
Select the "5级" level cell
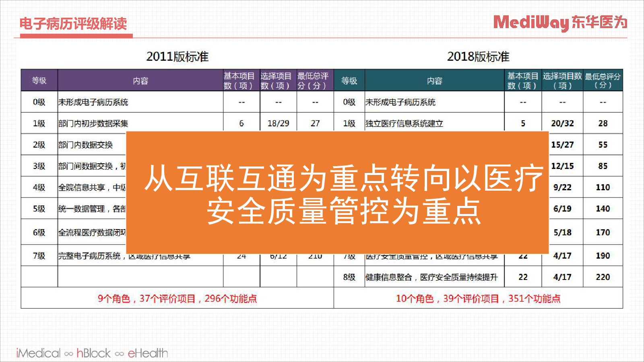[39, 209]
